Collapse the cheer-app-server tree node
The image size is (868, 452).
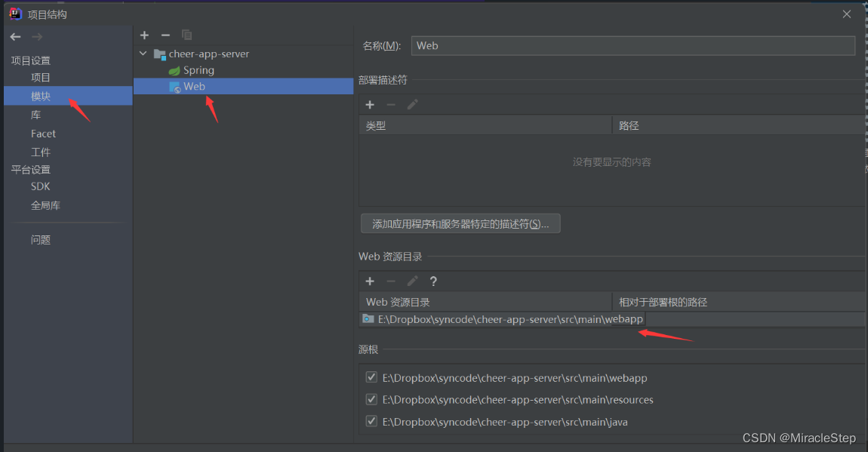pyautogui.click(x=143, y=54)
